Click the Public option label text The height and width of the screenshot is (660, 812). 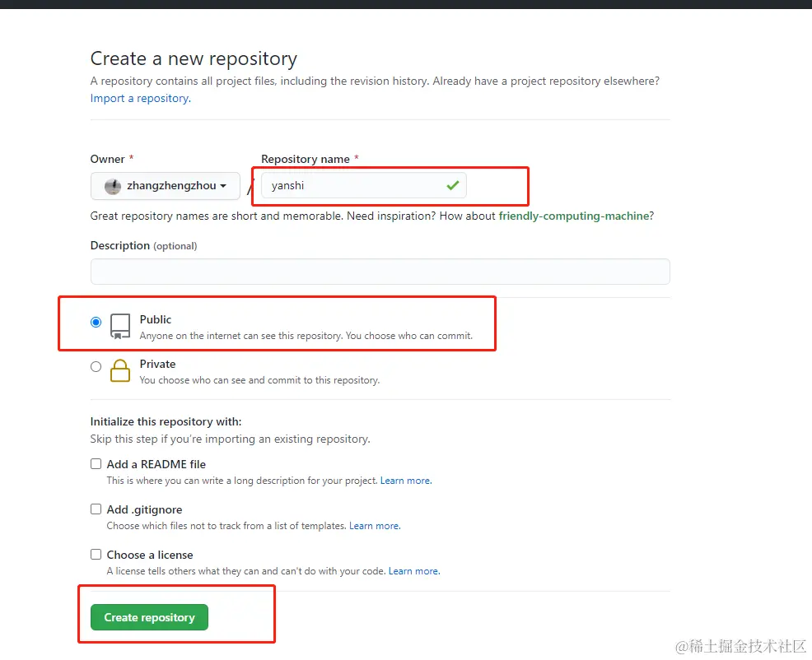tap(156, 319)
